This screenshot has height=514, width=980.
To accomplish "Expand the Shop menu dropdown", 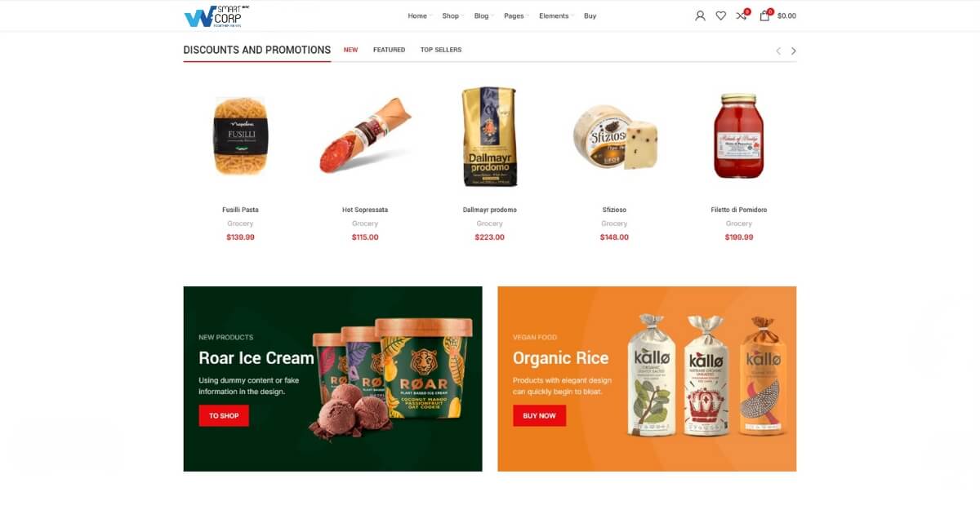I will (452, 16).
